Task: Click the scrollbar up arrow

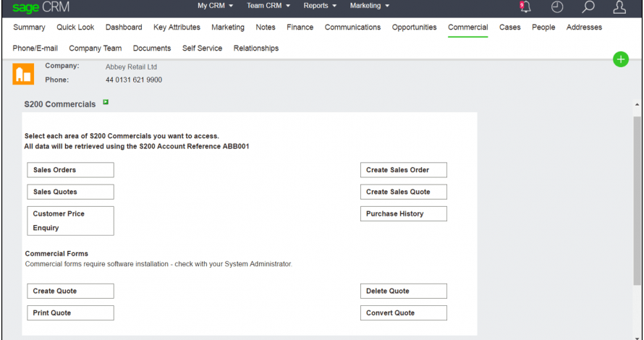Action: tap(637, 105)
